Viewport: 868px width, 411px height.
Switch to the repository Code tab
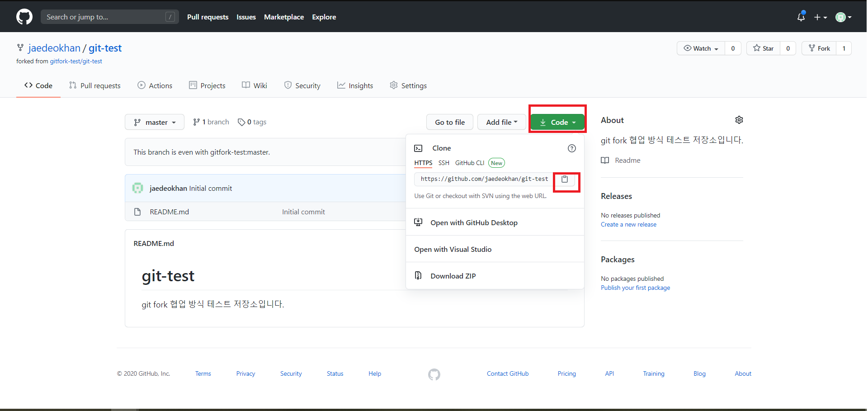[x=38, y=85]
